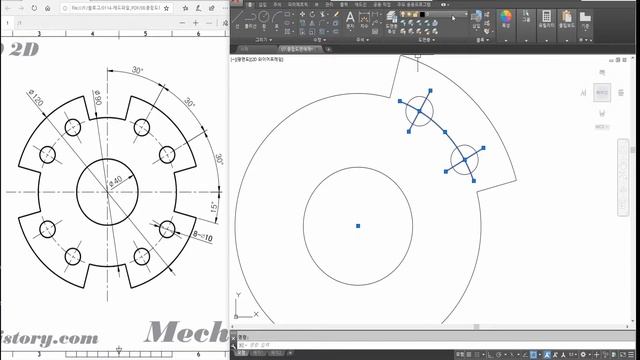Click the PDF page number field
The height and width of the screenshot is (360, 640).
click(7, 23)
